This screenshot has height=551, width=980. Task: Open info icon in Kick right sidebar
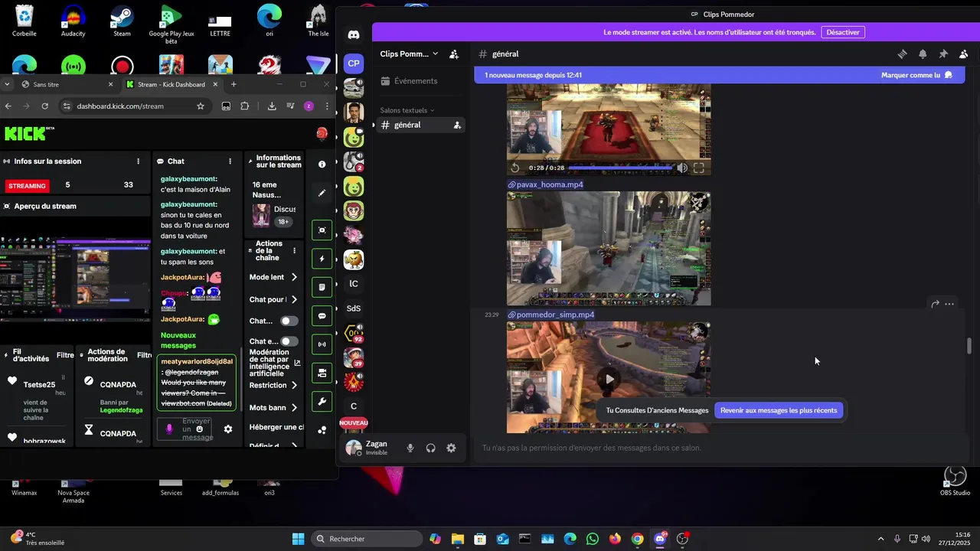(322, 164)
